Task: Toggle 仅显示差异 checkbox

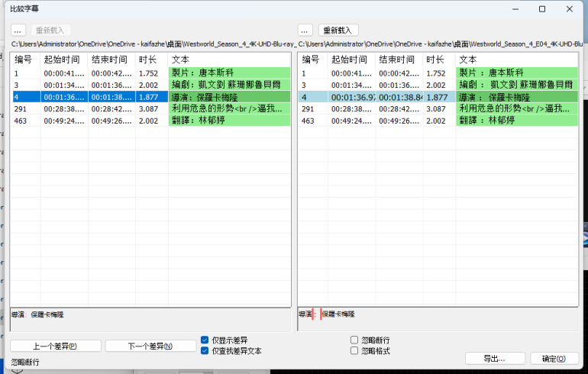Action: (205, 340)
